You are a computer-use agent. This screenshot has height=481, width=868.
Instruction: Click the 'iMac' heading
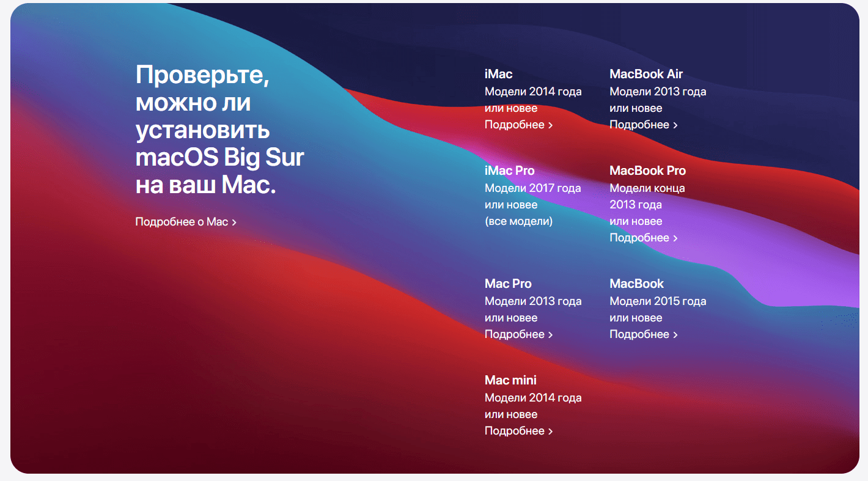coord(498,74)
